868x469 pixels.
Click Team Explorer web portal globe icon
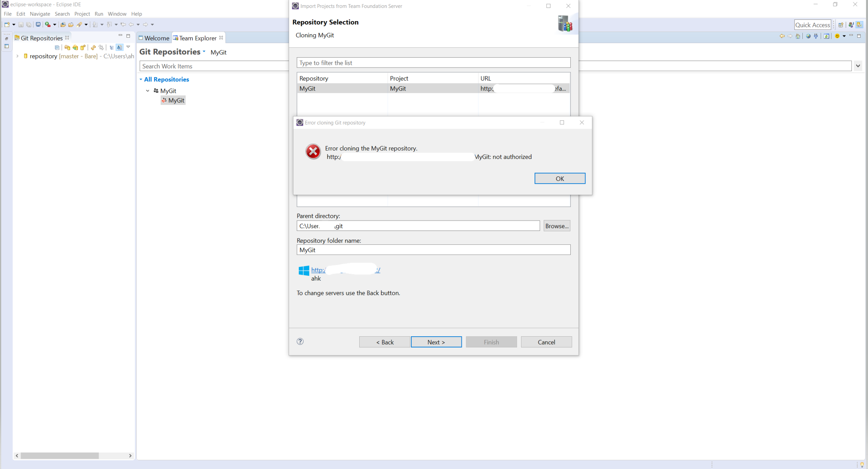coord(808,36)
